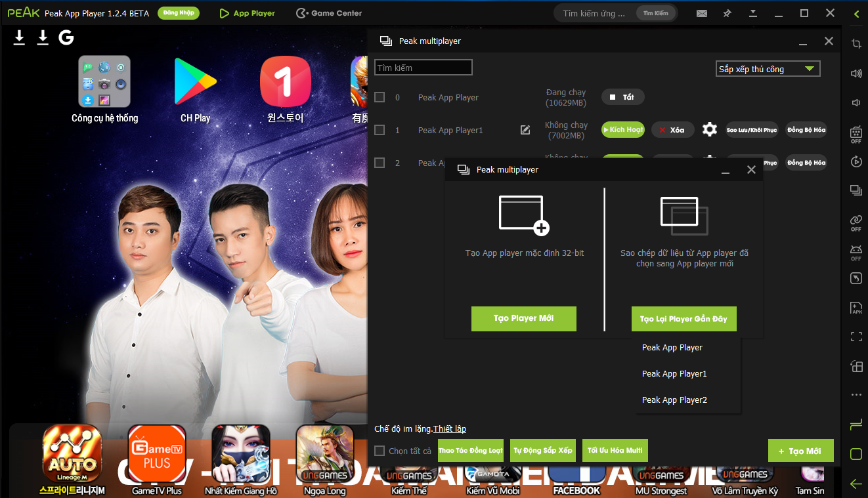868x498 pixels.
Task: Enter fullscreen using the sidebar corners icon
Action: tap(856, 337)
